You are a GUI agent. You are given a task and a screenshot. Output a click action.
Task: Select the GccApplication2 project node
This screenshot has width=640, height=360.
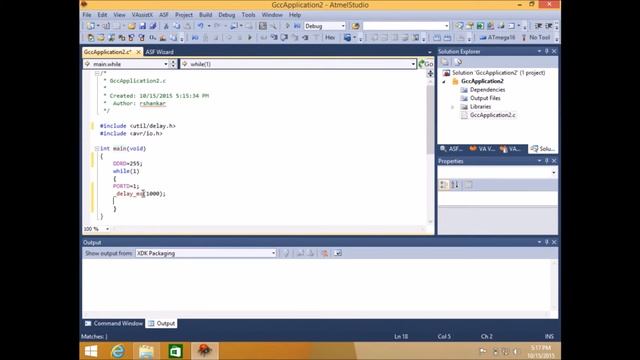tap(482, 81)
